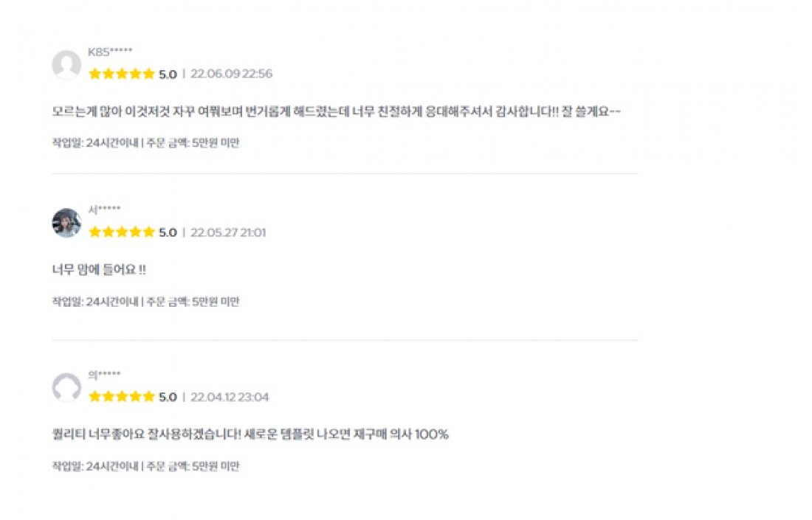Click the review date 22.05.27 21:01
The width and height of the screenshot is (812, 520).
(228, 232)
